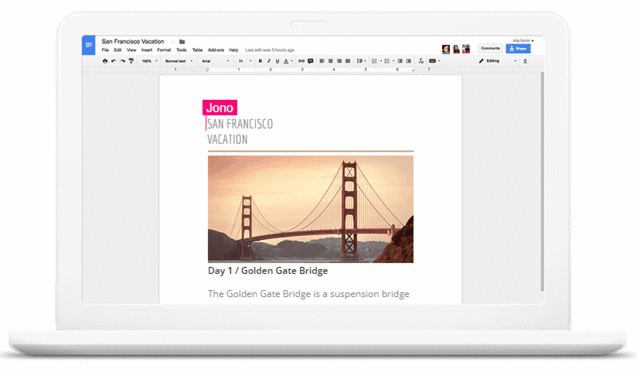Toggle underline formatting
Viewport: 640px width, 376px height.
(278, 61)
